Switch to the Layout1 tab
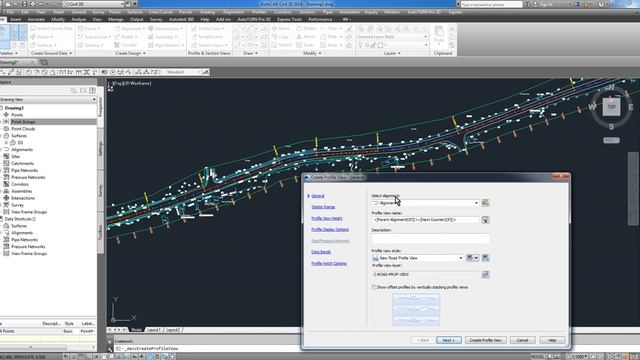This screenshot has width=640, height=360. point(153,329)
